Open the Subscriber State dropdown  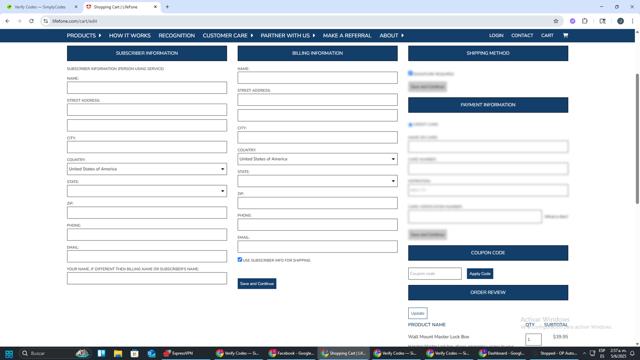[x=147, y=191]
